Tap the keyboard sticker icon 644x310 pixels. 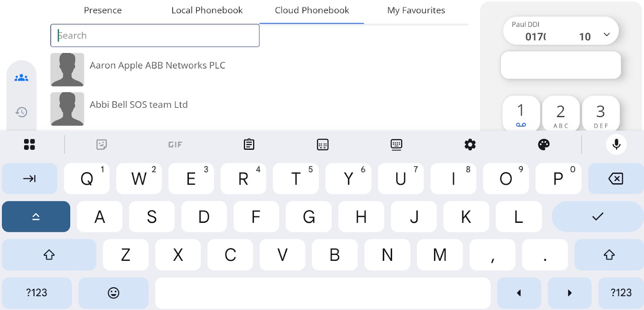click(101, 145)
